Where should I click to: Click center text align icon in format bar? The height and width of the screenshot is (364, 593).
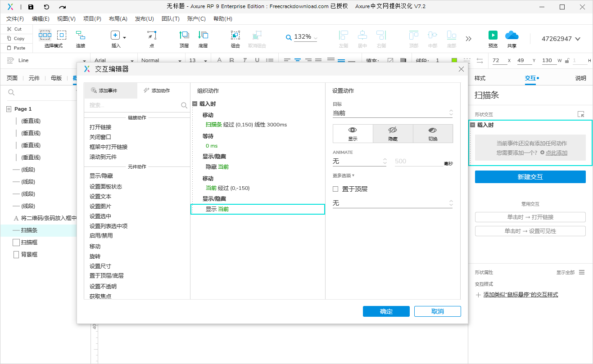[298, 60]
